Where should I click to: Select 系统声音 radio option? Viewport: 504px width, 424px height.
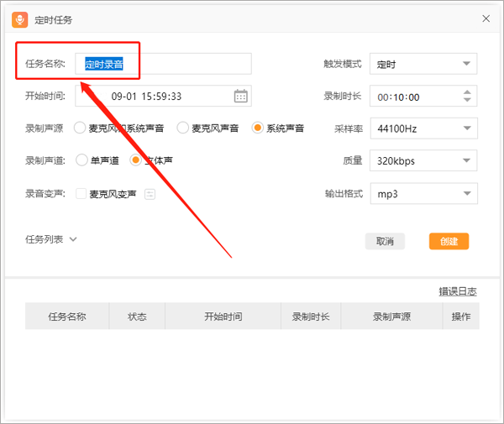pos(258,128)
